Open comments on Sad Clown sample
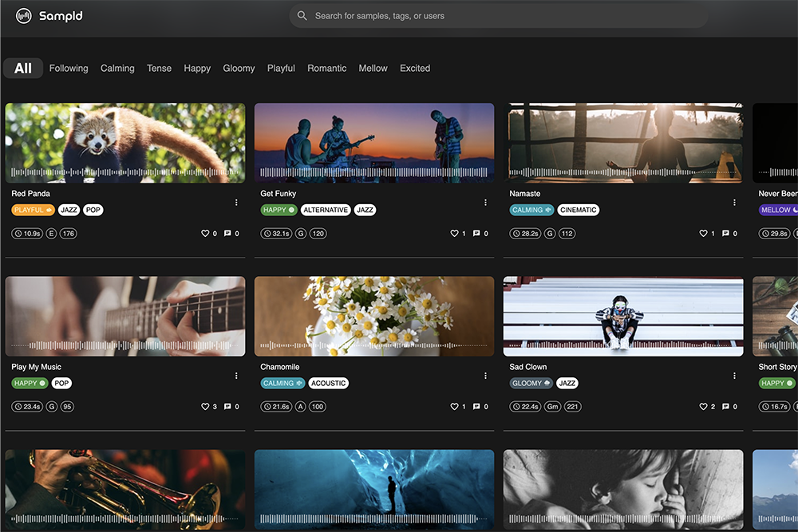This screenshot has height=532, width=798. [725, 407]
